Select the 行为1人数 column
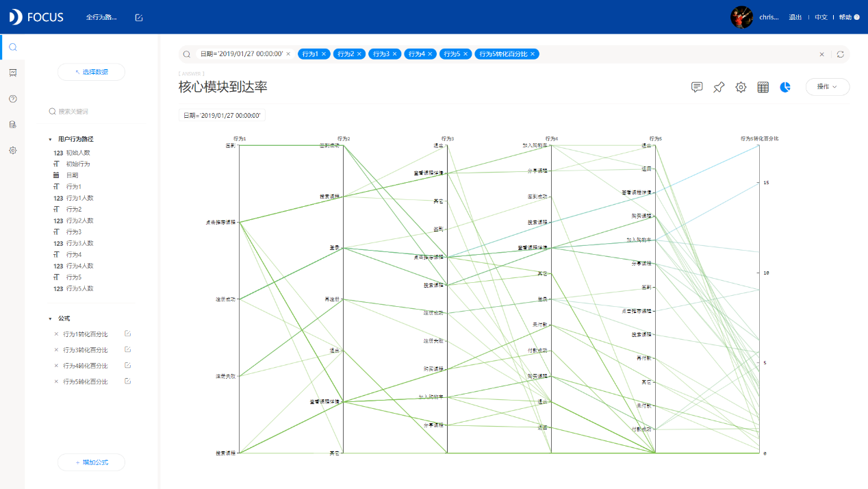868x489 pixels. coord(79,198)
